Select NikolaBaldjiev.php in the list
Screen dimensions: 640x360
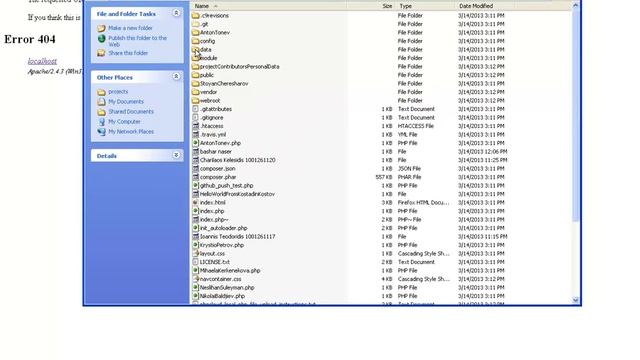222,296
